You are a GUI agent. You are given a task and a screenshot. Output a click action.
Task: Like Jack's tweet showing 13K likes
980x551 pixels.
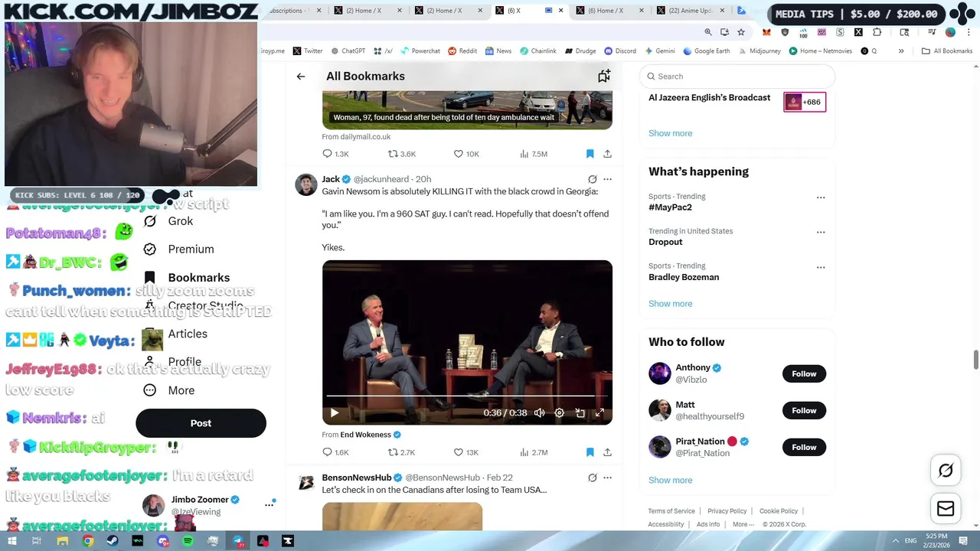click(x=466, y=452)
